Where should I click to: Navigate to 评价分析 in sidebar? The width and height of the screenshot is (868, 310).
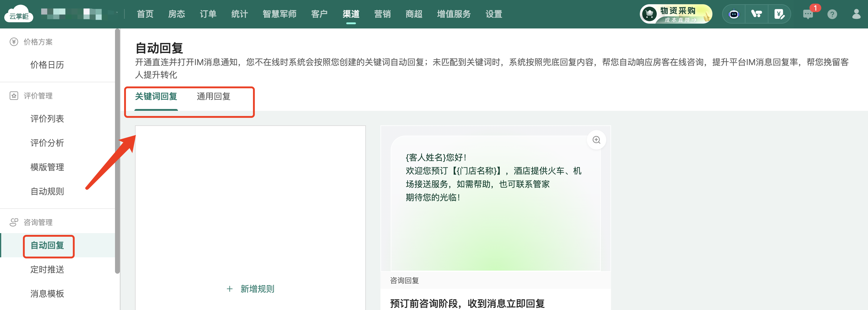[47, 143]
